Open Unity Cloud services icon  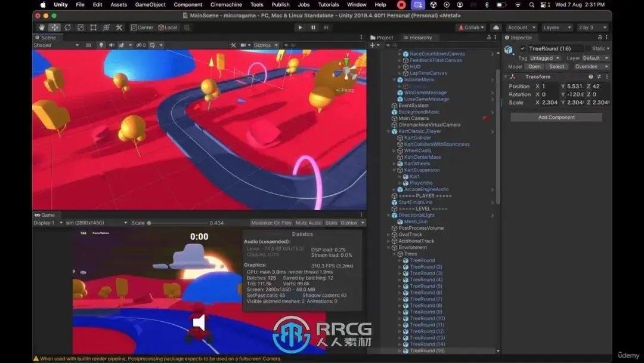(x=496, y=27)
